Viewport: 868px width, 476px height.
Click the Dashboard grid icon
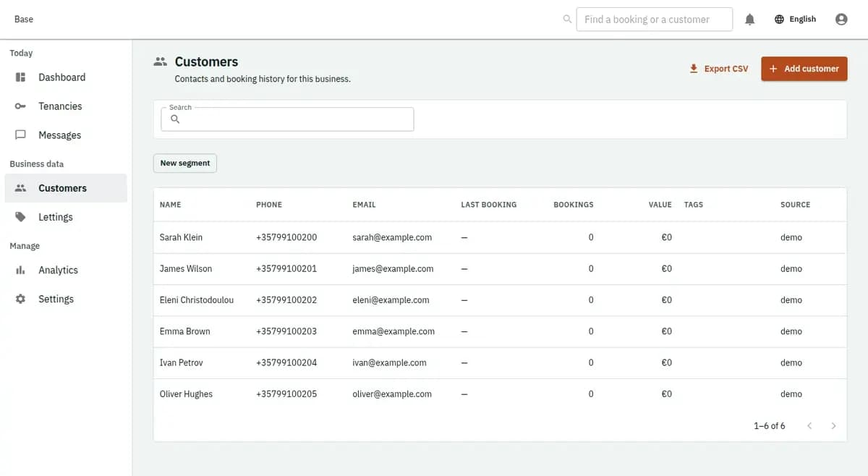click(21, 77)
